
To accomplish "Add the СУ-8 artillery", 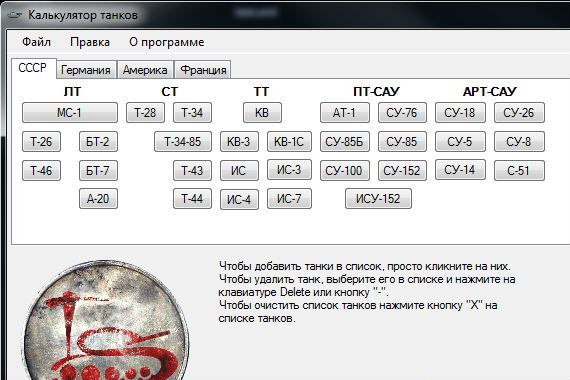I will pyautogui.click(x=519, y=141).
